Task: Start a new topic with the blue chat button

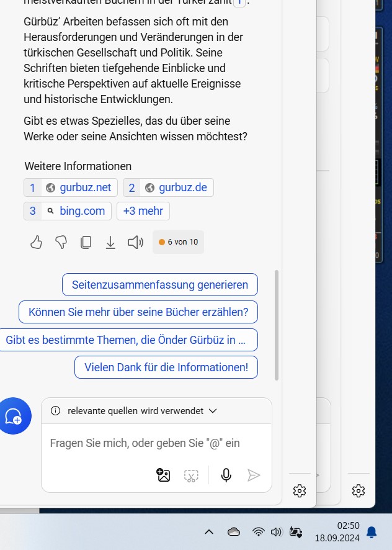Action: tap(13, 416)
